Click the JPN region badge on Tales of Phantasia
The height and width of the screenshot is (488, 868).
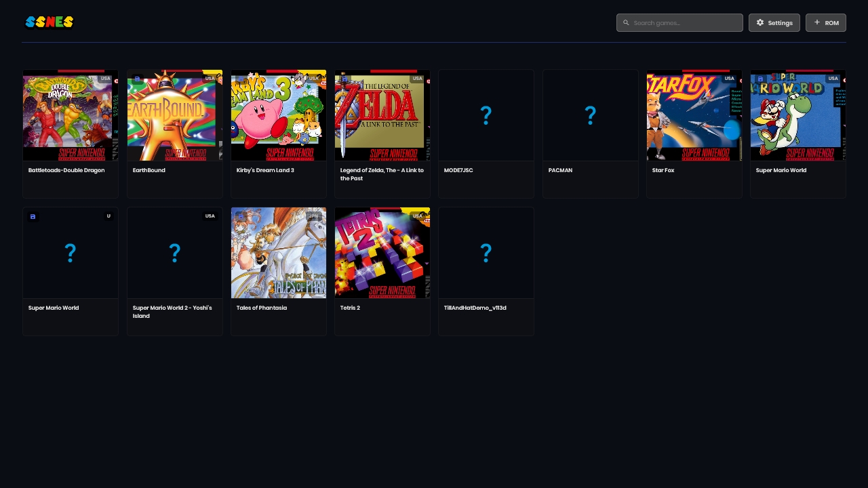[313, 216]
